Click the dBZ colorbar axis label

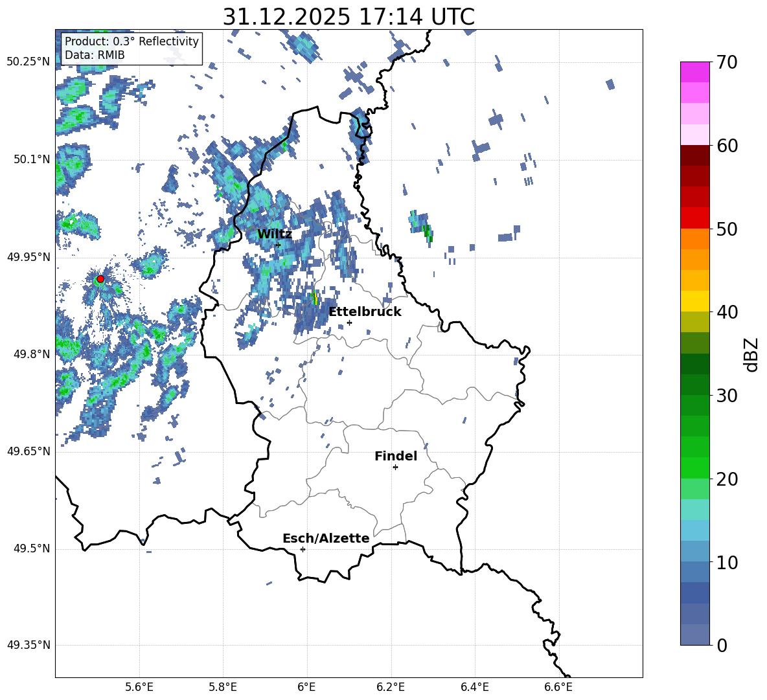coord(752,354)
